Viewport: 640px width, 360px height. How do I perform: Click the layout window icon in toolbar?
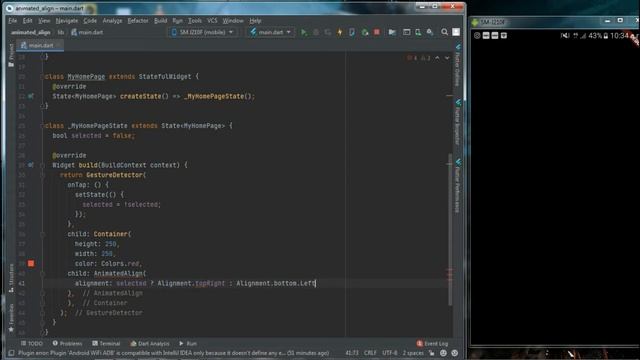407,32
